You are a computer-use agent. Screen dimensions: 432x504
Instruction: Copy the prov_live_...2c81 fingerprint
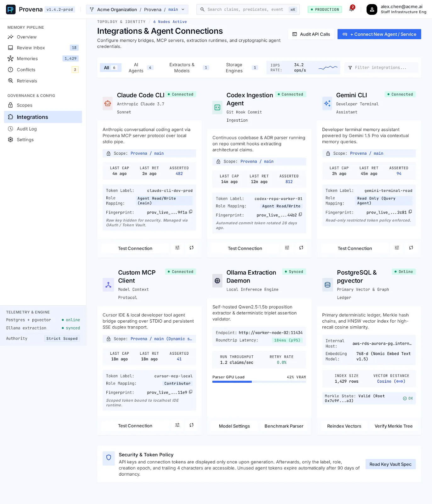410,212
